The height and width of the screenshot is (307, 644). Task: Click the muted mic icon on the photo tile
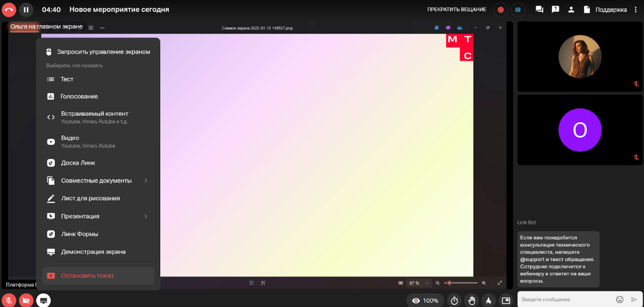(636, 84)
